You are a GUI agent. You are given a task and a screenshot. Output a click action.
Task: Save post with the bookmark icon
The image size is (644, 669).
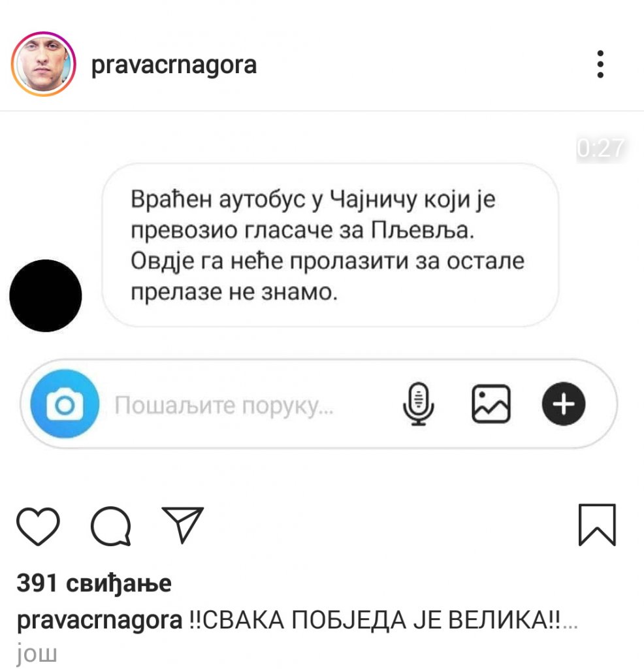pos(597,525)
